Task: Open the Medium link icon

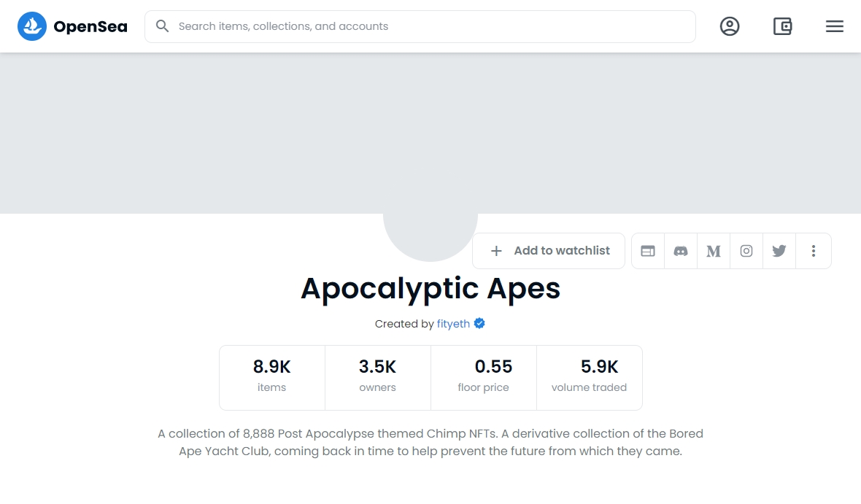Action: point(714,251)
